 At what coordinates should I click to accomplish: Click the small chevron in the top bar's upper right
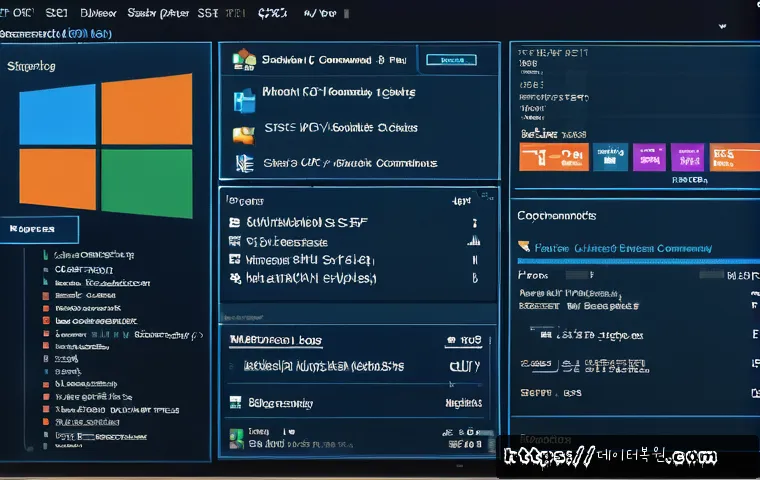722,26
